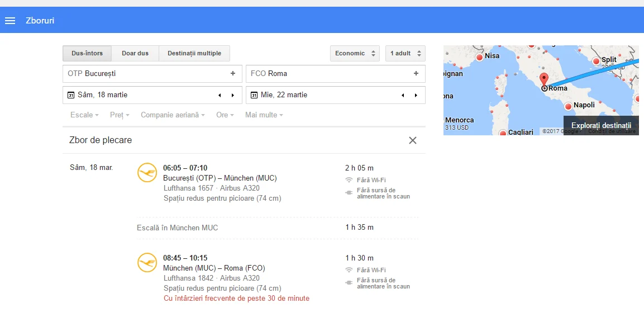Image resolution: width=644 pixels, height=317 pixels.
Task: Click Lufthansa 1842 · Airbus A320 text
Action: pos(212,278)
